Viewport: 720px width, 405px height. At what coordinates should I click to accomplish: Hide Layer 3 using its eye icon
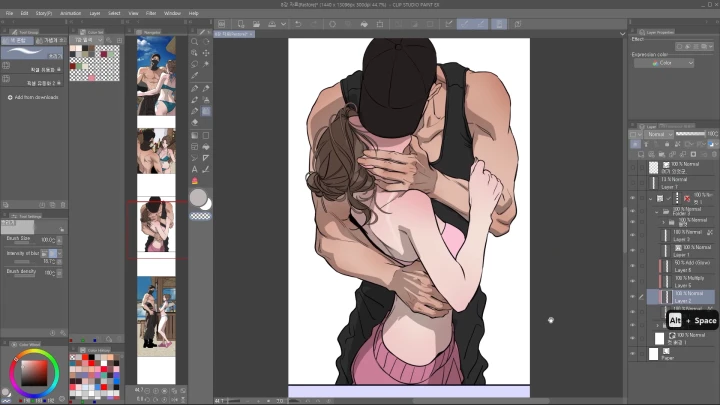[633, 236]
